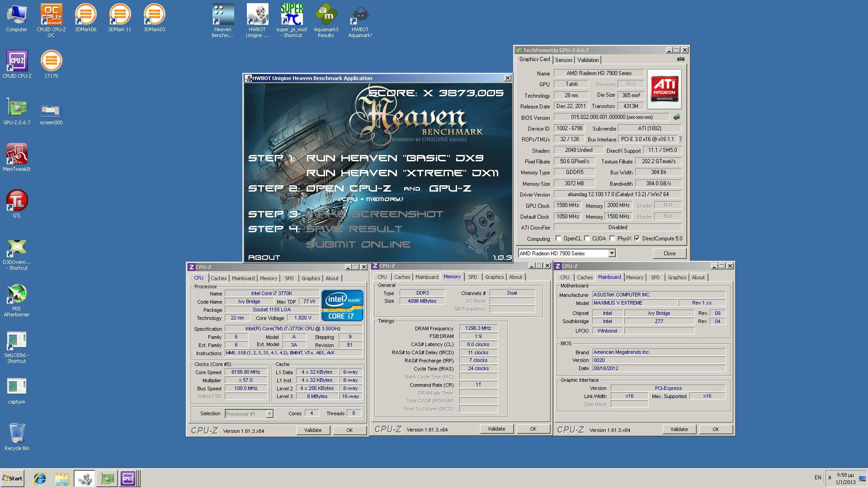This screenshot has width=868, height=488.
Task: Toggle the OpenCL checkbox in GPU-Z
Action: 558,239
